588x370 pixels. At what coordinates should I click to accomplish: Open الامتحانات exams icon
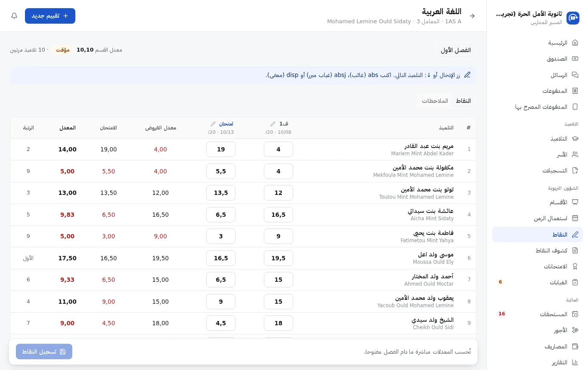[575, 266]
